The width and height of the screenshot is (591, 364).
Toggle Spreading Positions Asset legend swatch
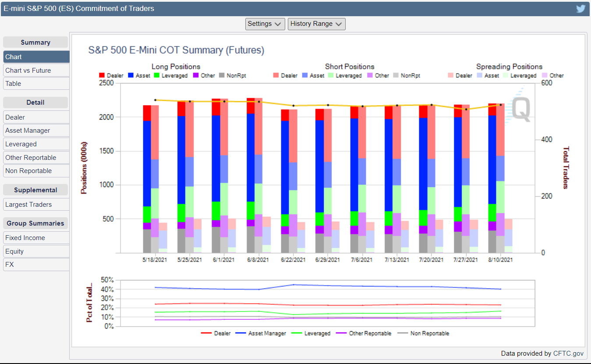479,75
